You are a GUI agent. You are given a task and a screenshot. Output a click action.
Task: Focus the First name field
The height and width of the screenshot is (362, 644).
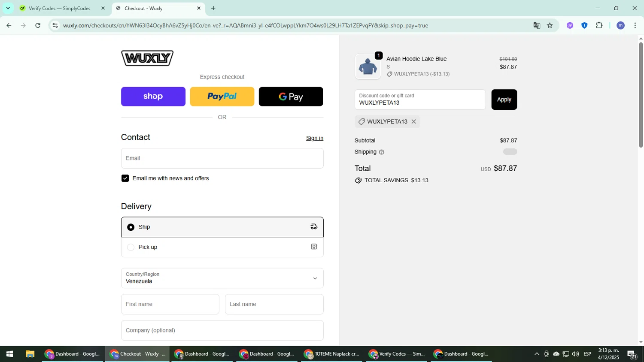pos(170,304)
